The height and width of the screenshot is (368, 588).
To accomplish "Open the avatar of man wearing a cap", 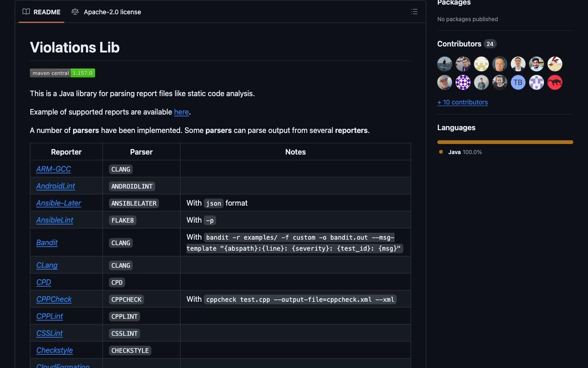I will pyautogui.click(x=445, y=82).
